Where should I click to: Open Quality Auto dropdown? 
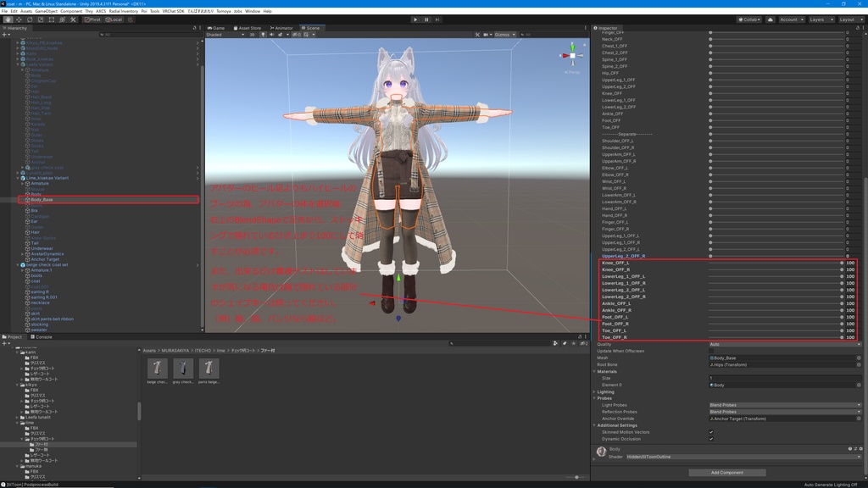coord(785,344)
